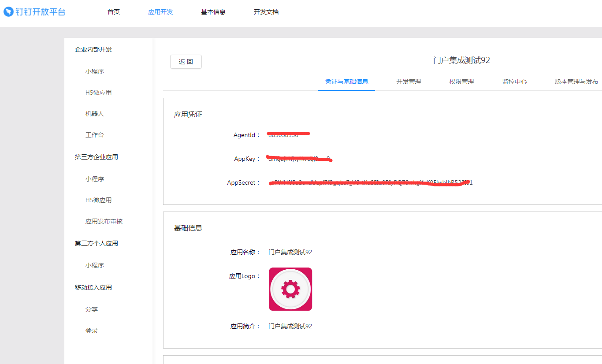Image resolution: width=602 pixels, height=364 pixels.
Task: Click the 应用Logo label
Action: pos(245,276)
